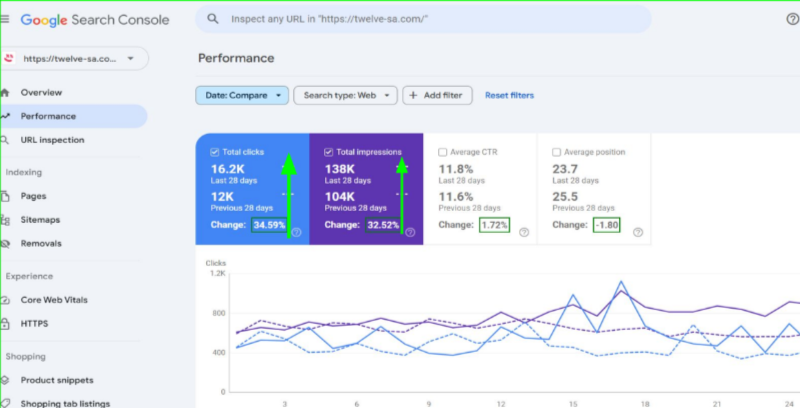
Task: Click the HTTPS lock icon
Action: point(5,323)
